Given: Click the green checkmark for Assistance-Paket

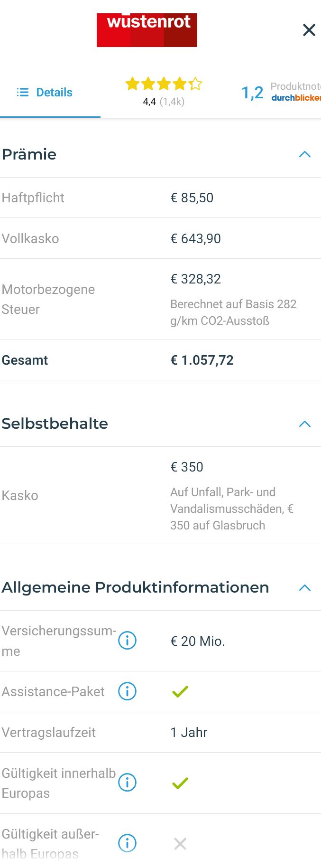Looking at the screenshot, I should pos(180,691).
